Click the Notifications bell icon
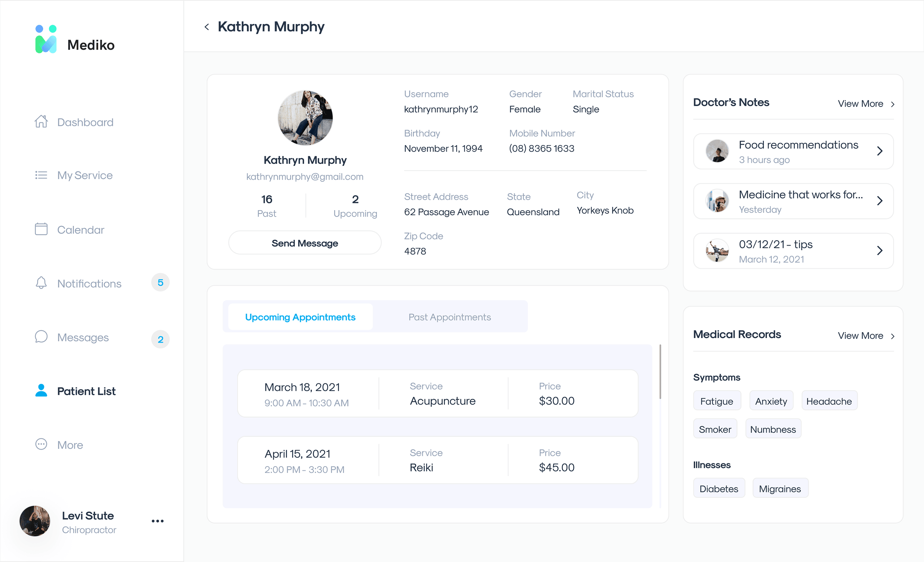The width and height of the screenshot is (924, 562). (41, 283)
